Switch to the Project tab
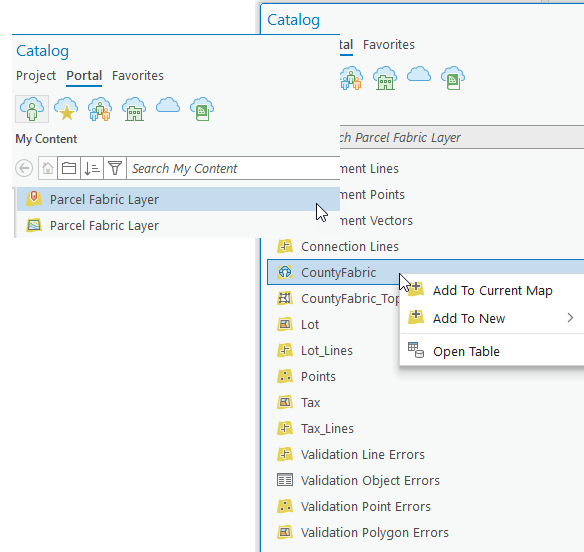Viewport: 584px width, 552px height. (36, 76)
